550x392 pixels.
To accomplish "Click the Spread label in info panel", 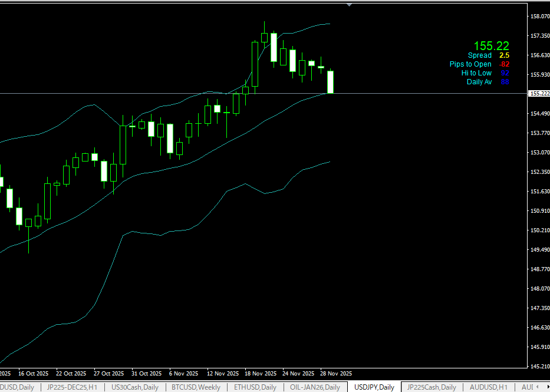I will pyautogui.click(x=480, y=55).
